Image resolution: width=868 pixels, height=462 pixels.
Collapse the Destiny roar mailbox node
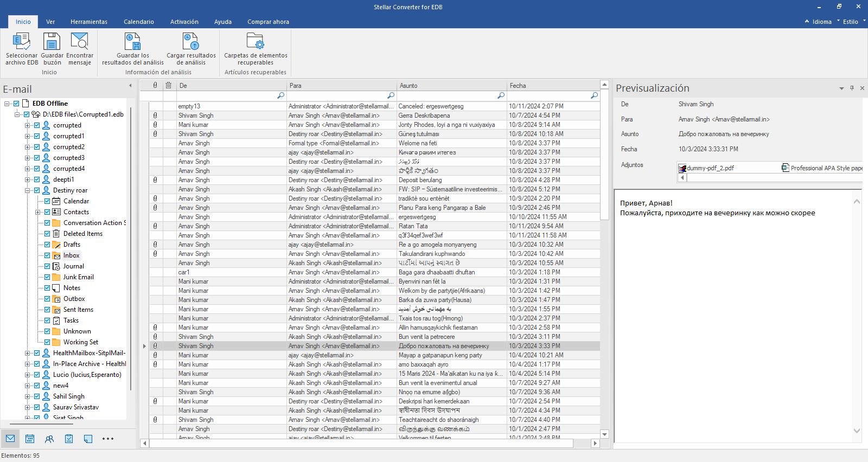click(27, 190)
